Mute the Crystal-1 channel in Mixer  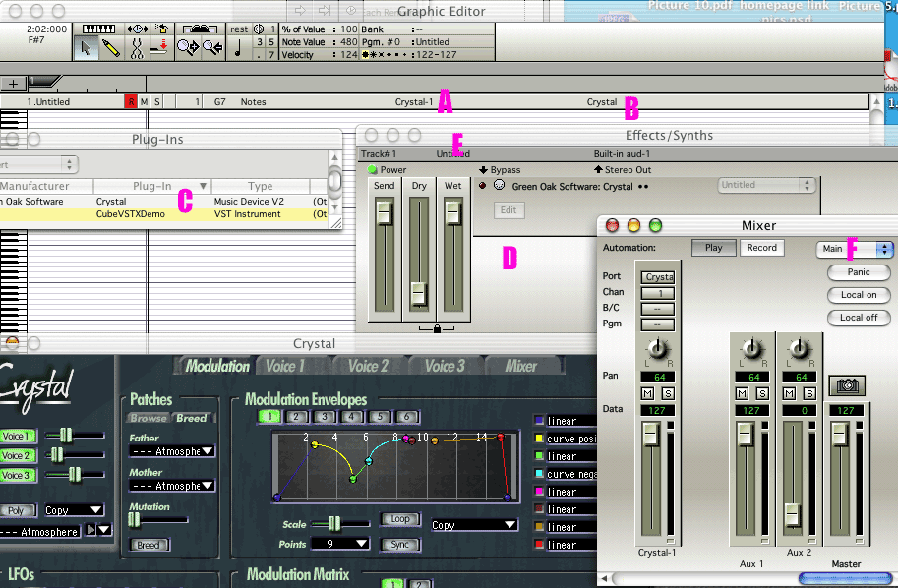[648, 394]
